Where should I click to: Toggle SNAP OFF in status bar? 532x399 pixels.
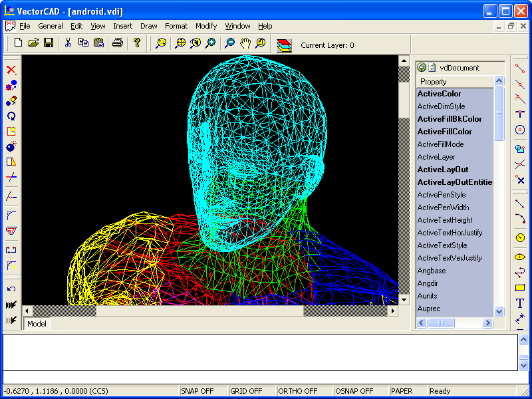tap(203, 391)
